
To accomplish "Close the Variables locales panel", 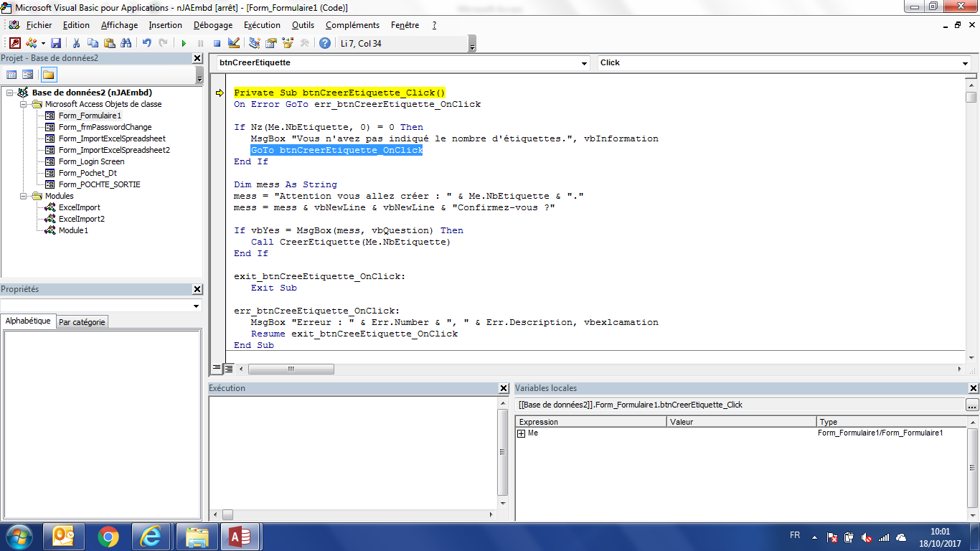I will [x=974, y=388].
